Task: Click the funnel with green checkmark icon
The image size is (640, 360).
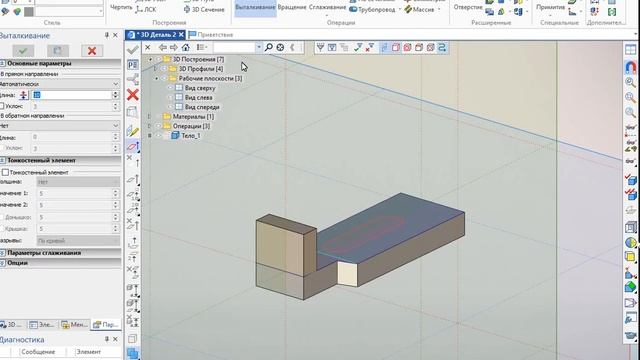Action: pos(358,48)
